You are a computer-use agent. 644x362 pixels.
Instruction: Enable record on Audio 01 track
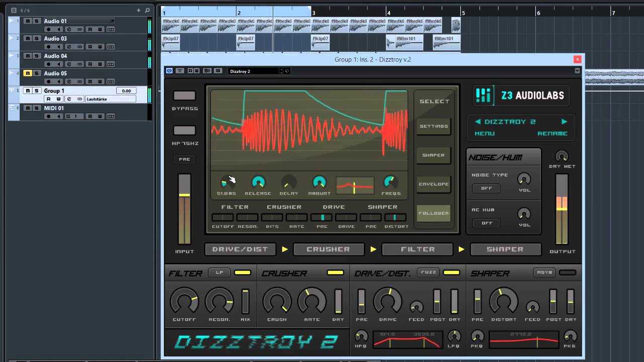tap(48, 30)
